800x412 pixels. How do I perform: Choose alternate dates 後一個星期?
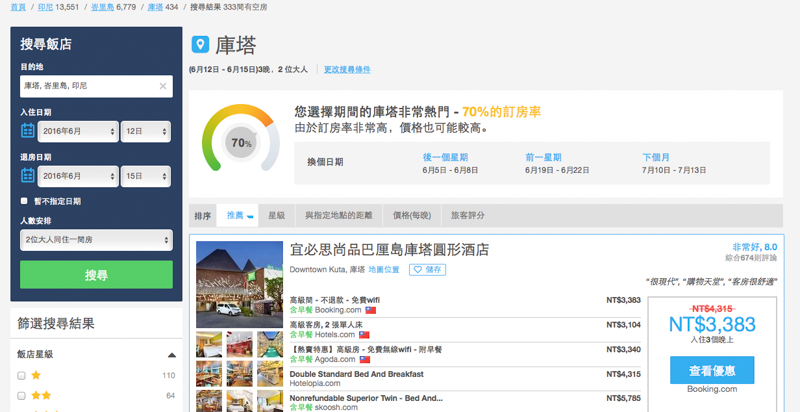[445, 158]
